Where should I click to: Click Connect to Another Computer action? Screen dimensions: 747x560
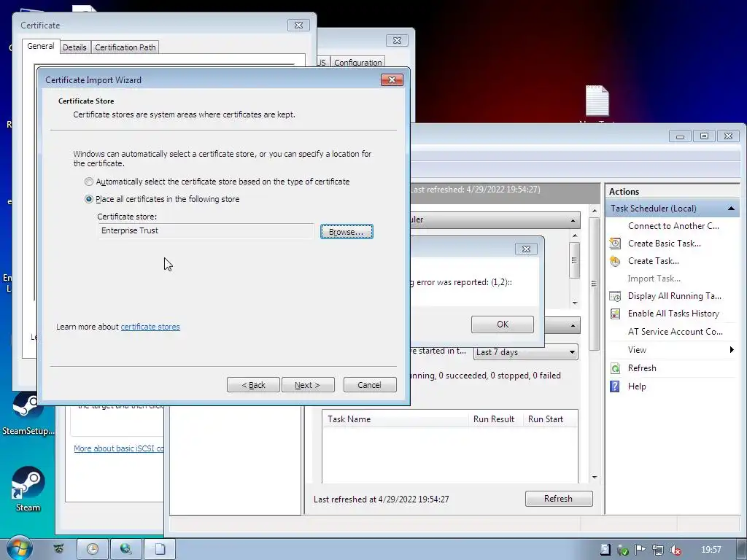click(x=673, y=226)
